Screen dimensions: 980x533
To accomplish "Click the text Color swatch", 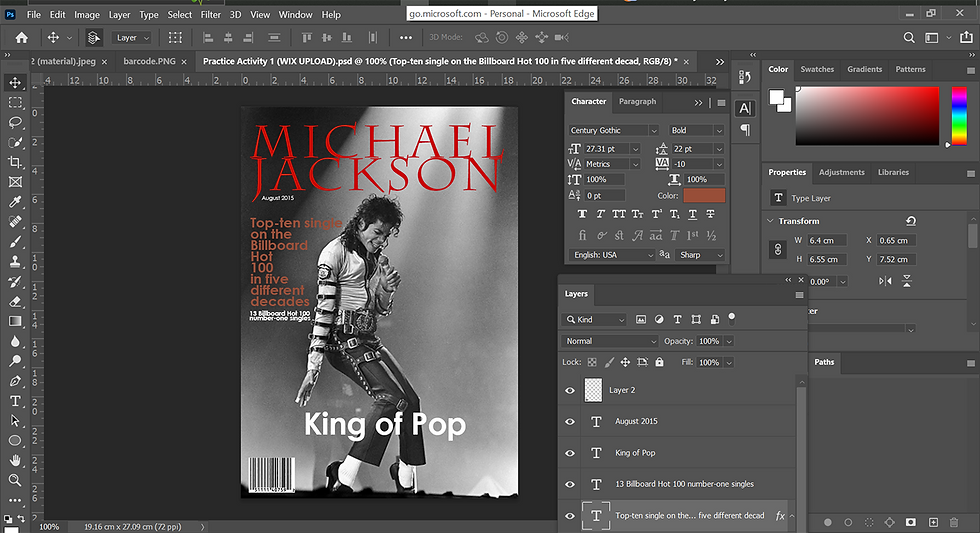I will coord(704,196).
